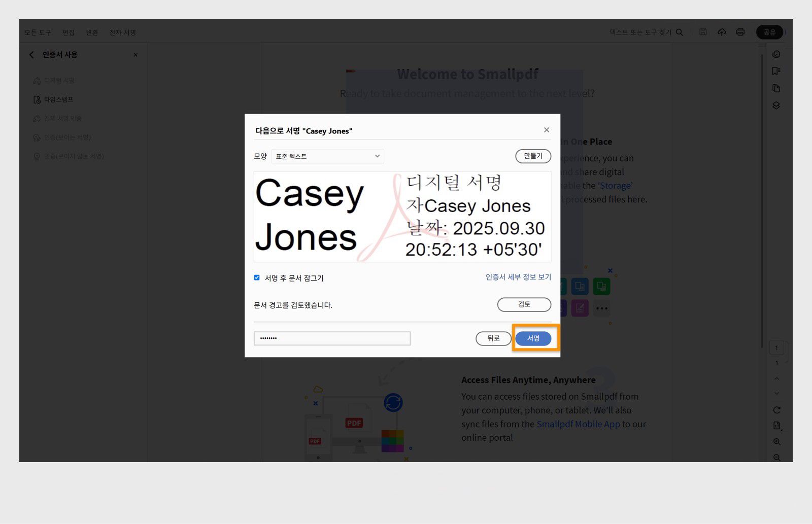Click the search magnifier icon

tap(680, 32)
